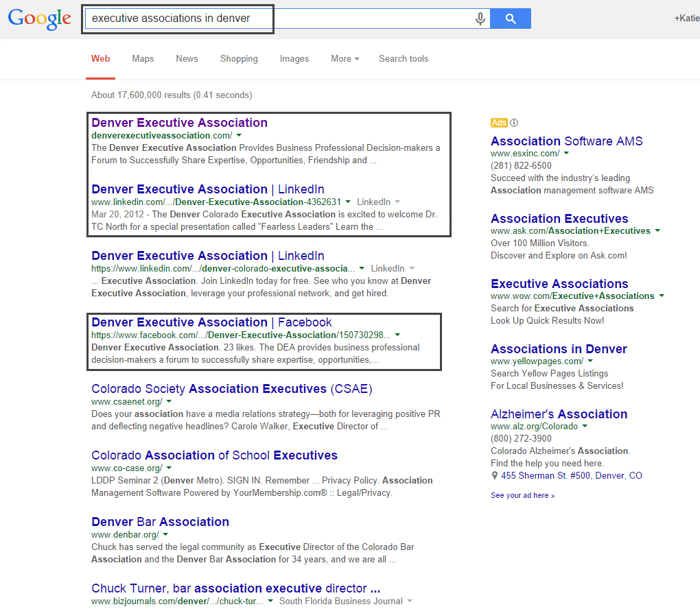The height and width of the screenshot is (609, 700).
Task: Switch to the Images tab
Action: coord(294,59)
